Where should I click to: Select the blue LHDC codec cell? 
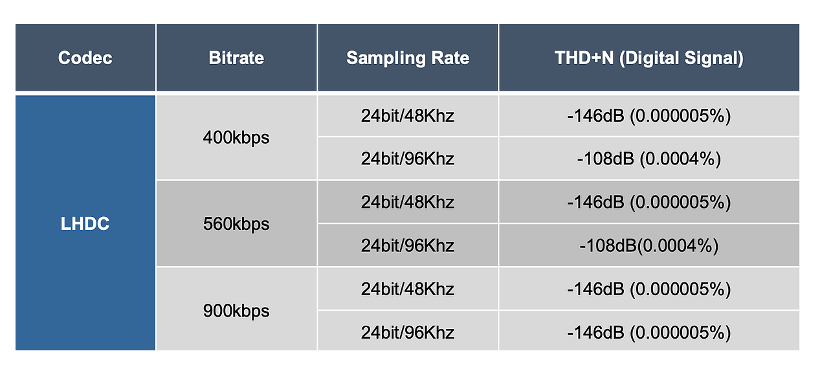tap(85, 223)
